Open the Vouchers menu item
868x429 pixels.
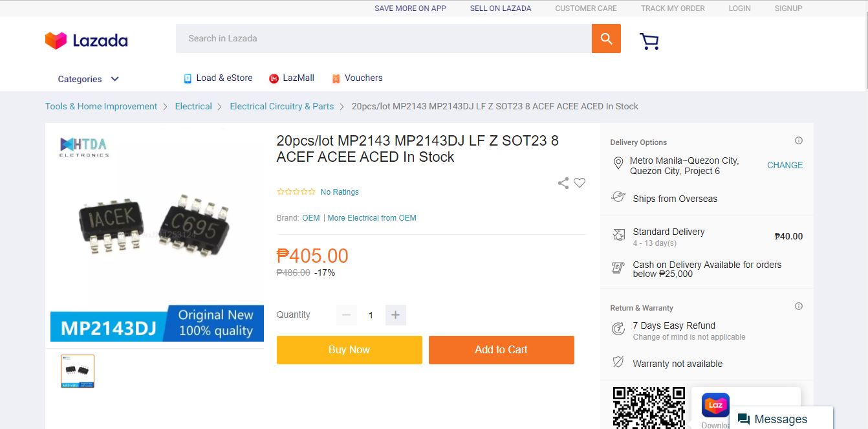357,78
